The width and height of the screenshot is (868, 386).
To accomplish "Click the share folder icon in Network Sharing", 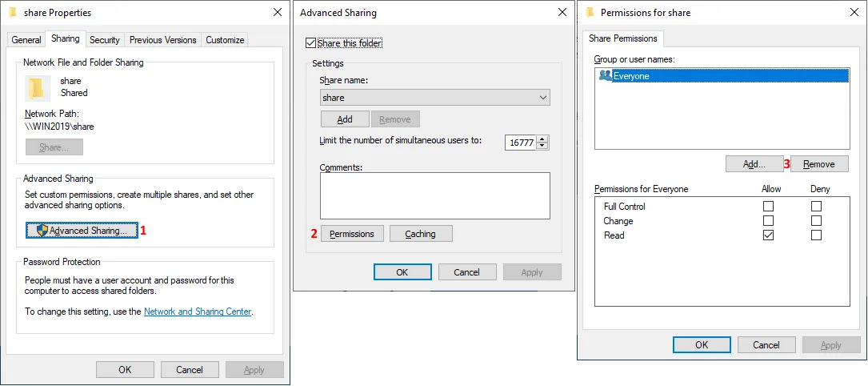I will (38, 87).
